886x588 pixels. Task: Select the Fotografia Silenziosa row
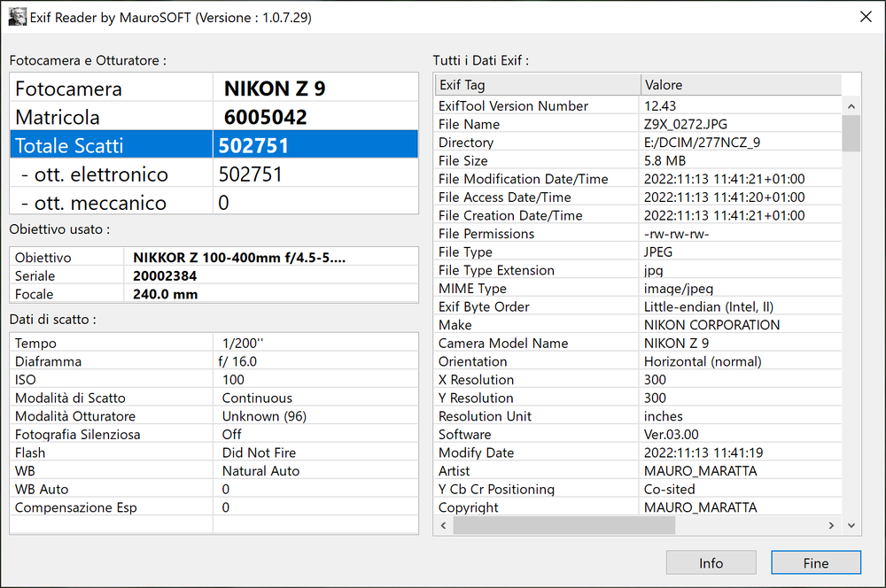tap(214, 434)
